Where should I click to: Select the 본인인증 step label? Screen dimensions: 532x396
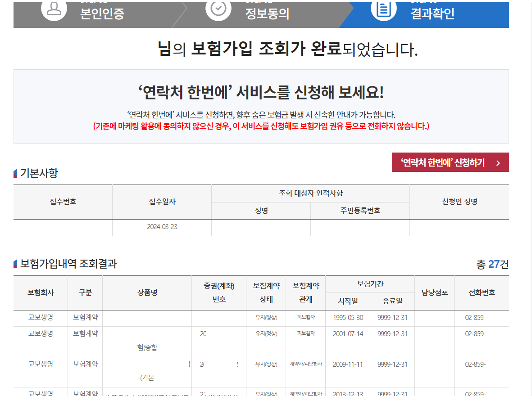(102, 13)
